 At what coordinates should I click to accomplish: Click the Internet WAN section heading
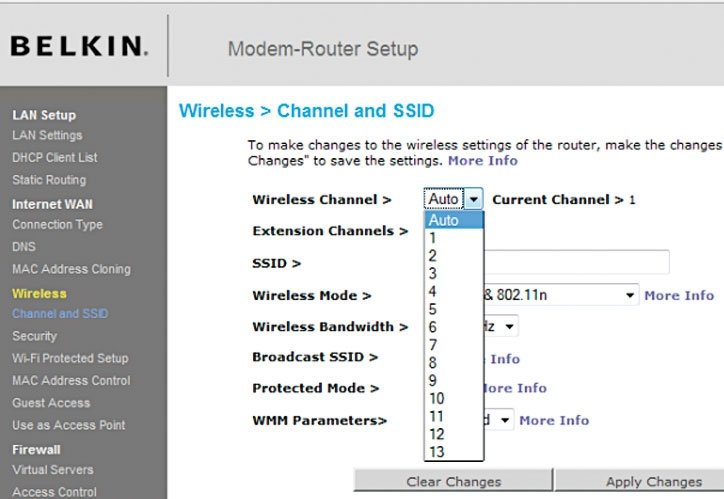point(52,204)
